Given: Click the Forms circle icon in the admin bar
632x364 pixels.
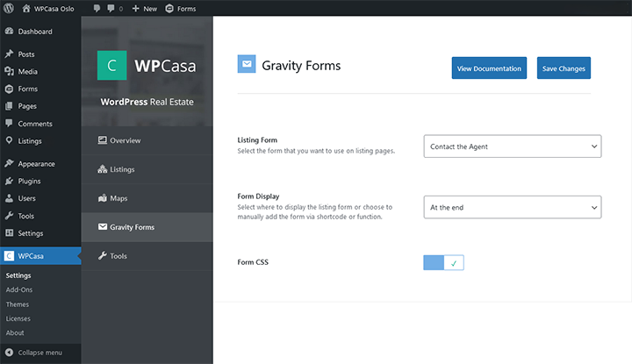Looking at the screenshot, I should [x=169, y=9].
